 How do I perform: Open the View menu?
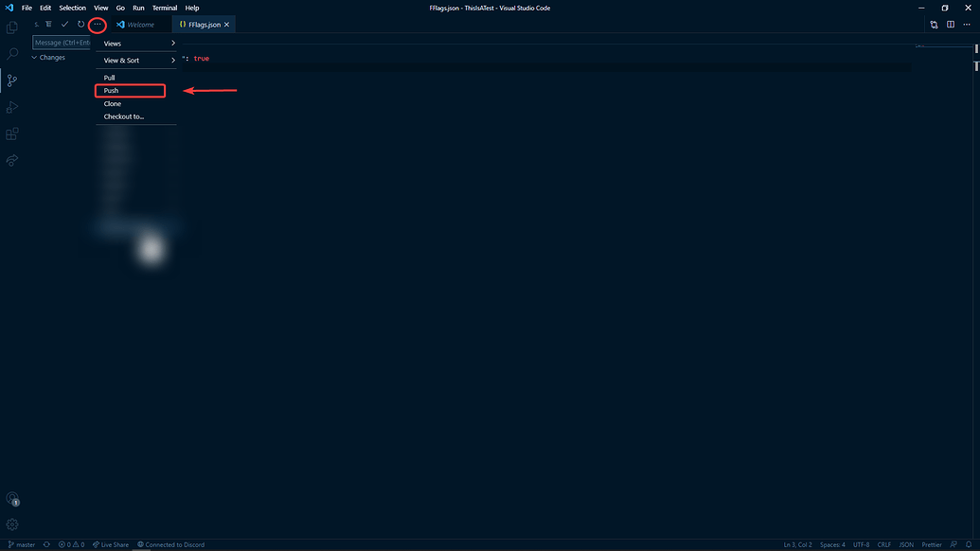click(100, 9)
